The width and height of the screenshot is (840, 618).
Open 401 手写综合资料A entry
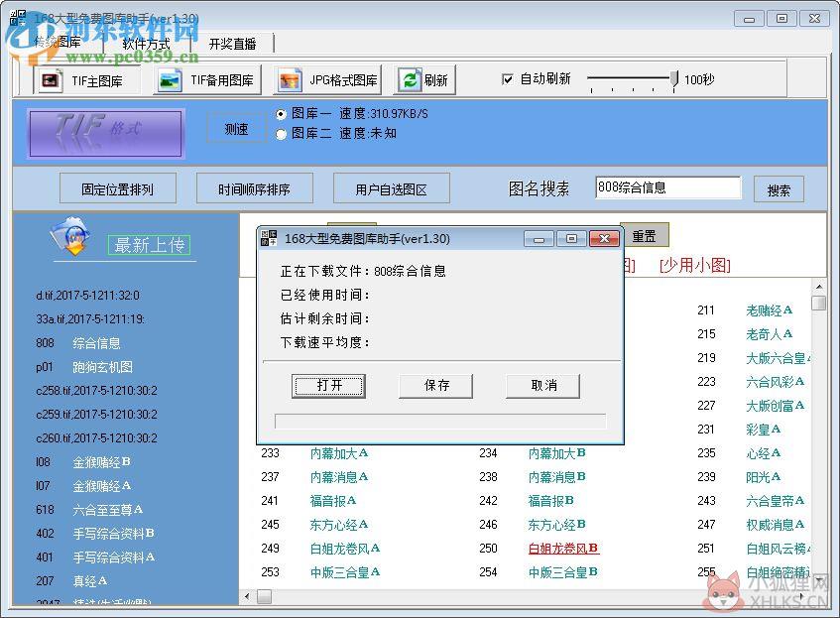(x=95, y=557)
